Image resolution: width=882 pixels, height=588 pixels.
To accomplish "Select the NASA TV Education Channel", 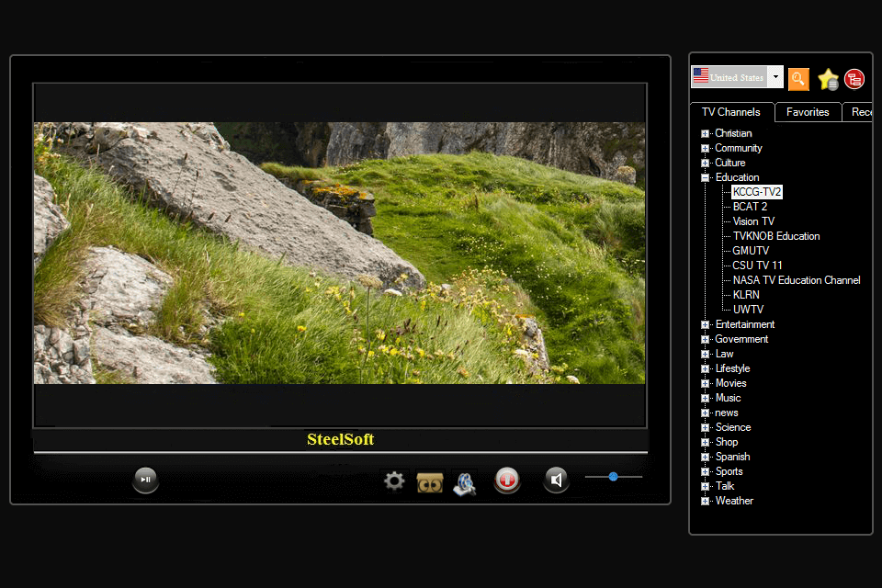I will click(x=796, y=279).
